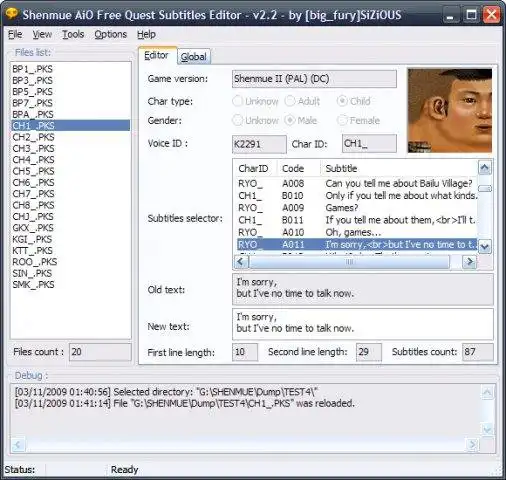Click Debug log up scroll arrow
Screen dimensions: 506x480
[x=487, y=392]
